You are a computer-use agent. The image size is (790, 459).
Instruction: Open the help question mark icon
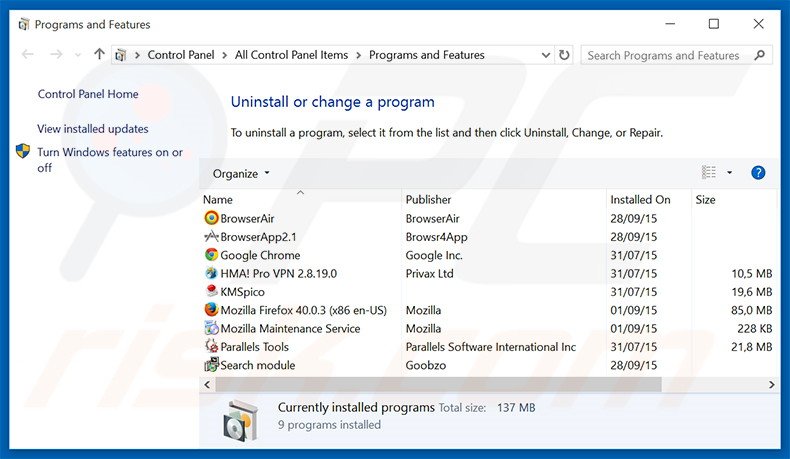(x=758, y=173)
